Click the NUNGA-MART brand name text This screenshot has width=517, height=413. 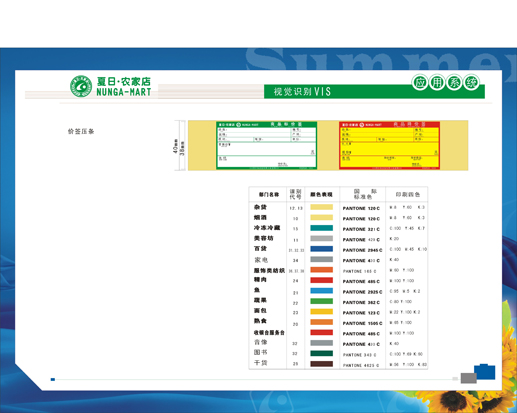pos(124,92)
